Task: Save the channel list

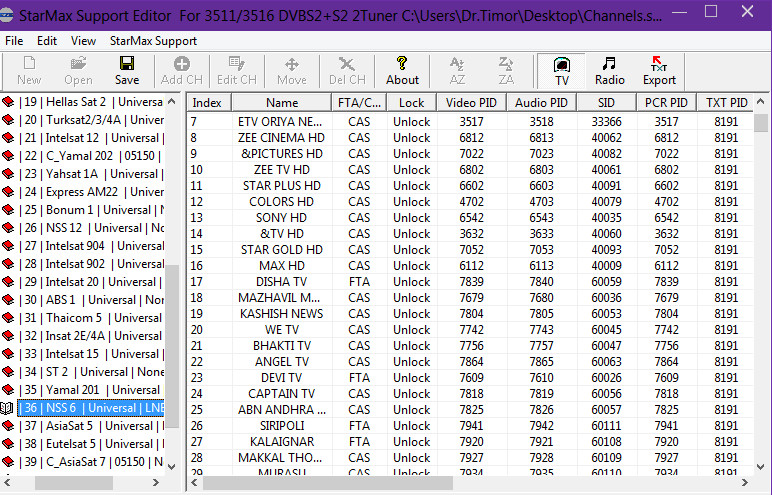Action: pyautogui.click(x=127, y=71)
